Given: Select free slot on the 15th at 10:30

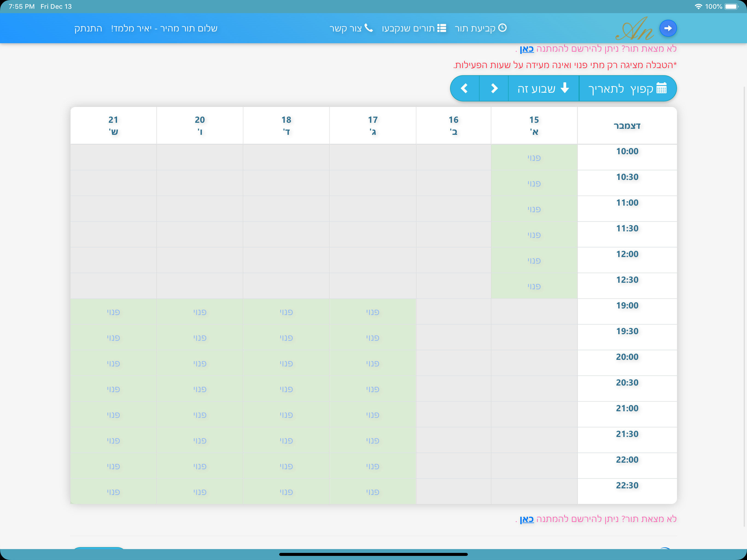Looking at the screenshot, I should (x=534, y=183).
